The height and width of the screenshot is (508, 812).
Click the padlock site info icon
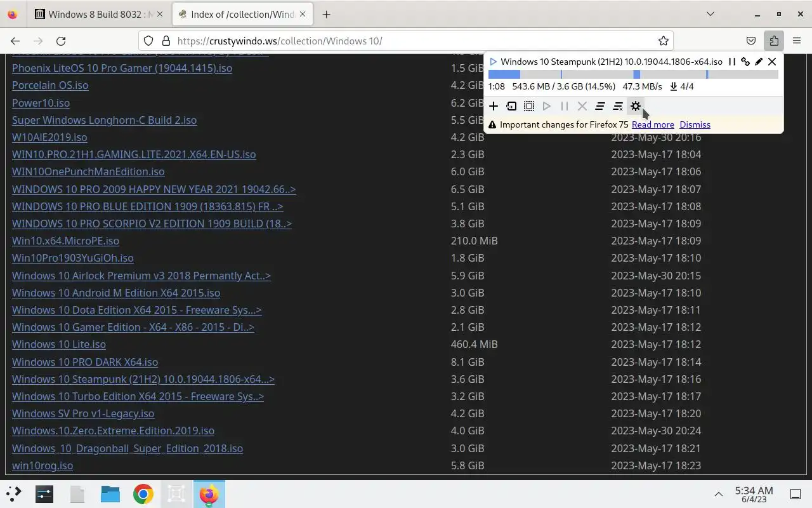[x=166, y=41]
